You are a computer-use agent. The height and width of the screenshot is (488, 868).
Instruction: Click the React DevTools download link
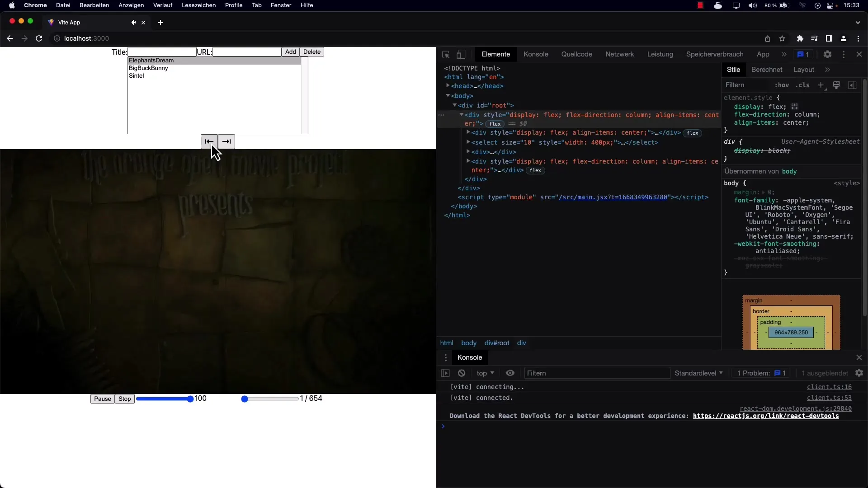(x=765, y=415)
